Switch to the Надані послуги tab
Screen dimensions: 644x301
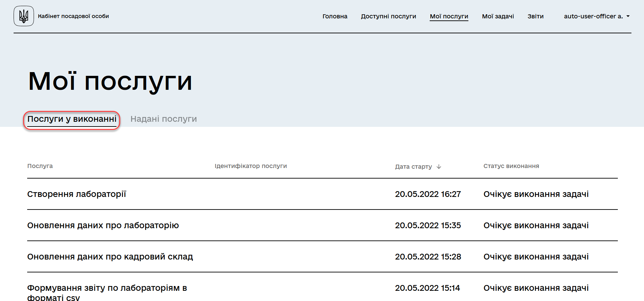(164, 119)
